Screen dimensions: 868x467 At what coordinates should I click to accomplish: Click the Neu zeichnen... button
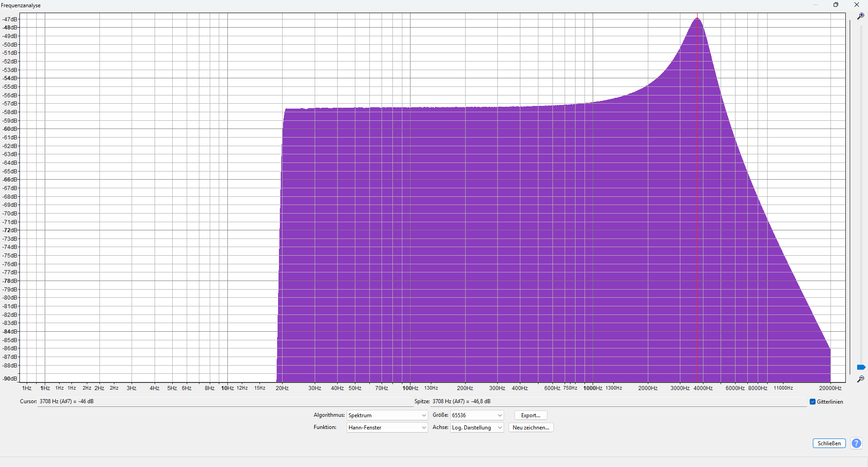pos(531,428)
